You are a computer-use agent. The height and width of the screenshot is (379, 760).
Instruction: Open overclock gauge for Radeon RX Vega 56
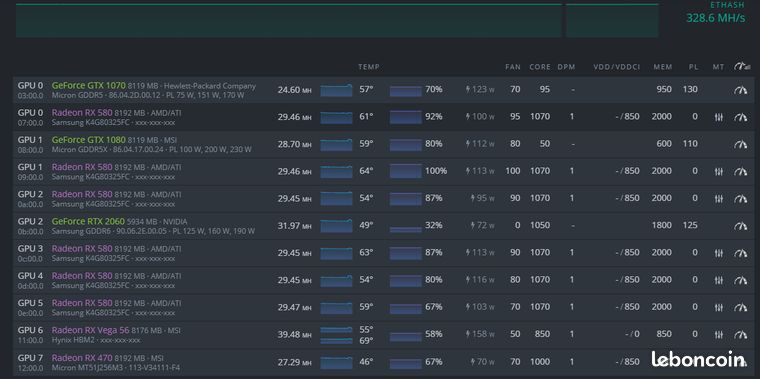740,334
